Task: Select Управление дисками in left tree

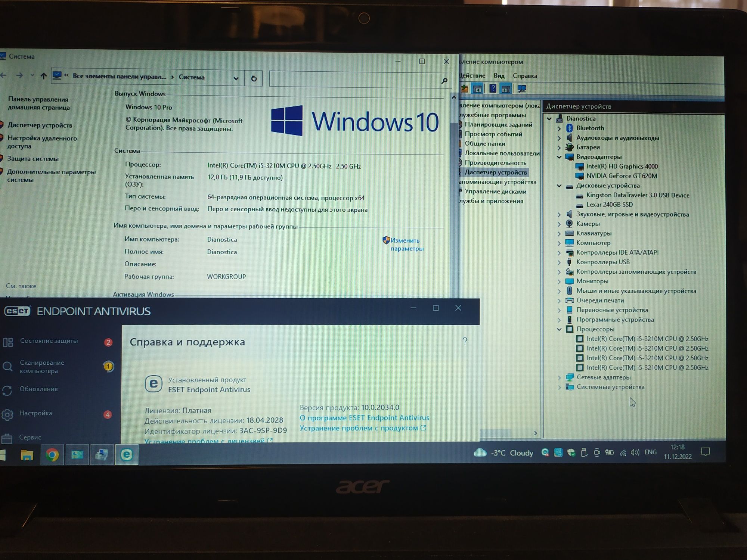Action: pos(495,192)
